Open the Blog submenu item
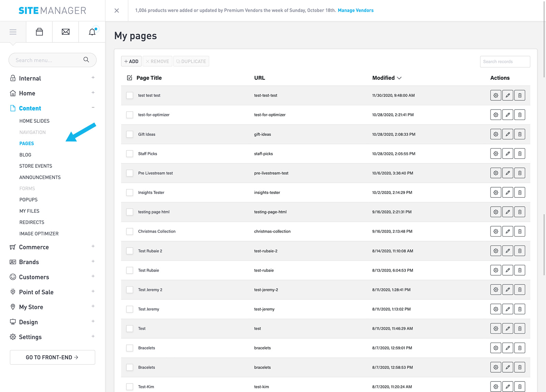Screen dimensions: 546x392 (x=25, y=155)
